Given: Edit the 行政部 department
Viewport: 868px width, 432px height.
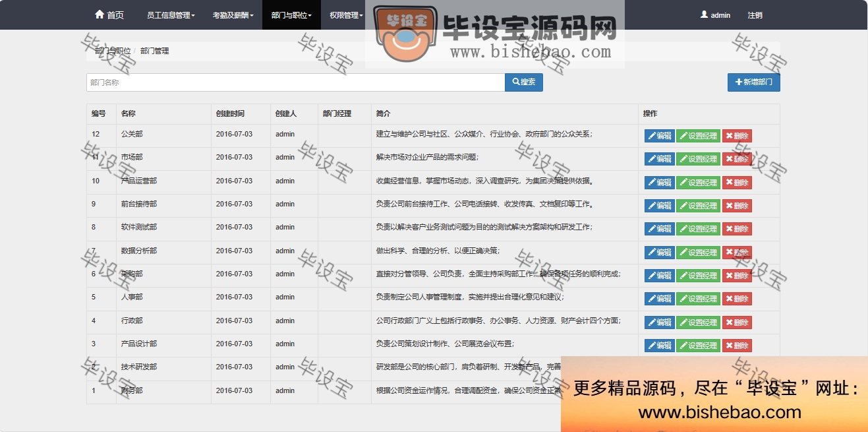Looking at the screenshot, I should 659,323.
